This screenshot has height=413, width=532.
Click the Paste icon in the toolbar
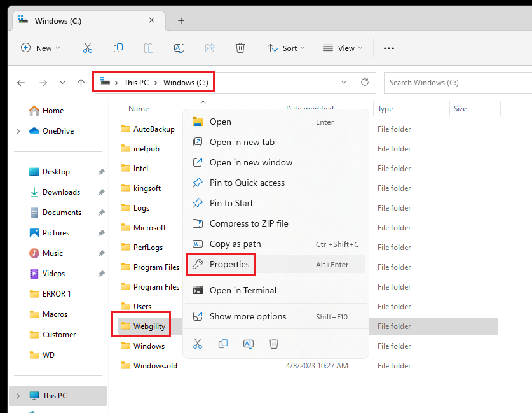(149, 48)
